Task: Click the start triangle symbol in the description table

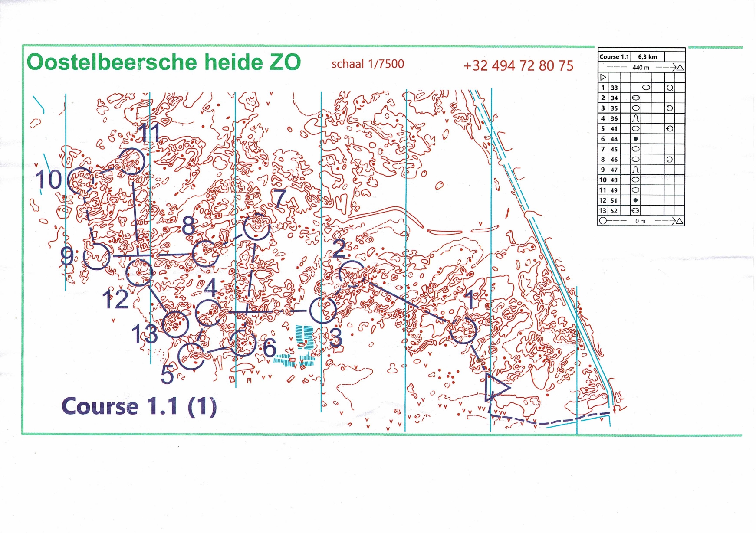Action: pos(603,77)
